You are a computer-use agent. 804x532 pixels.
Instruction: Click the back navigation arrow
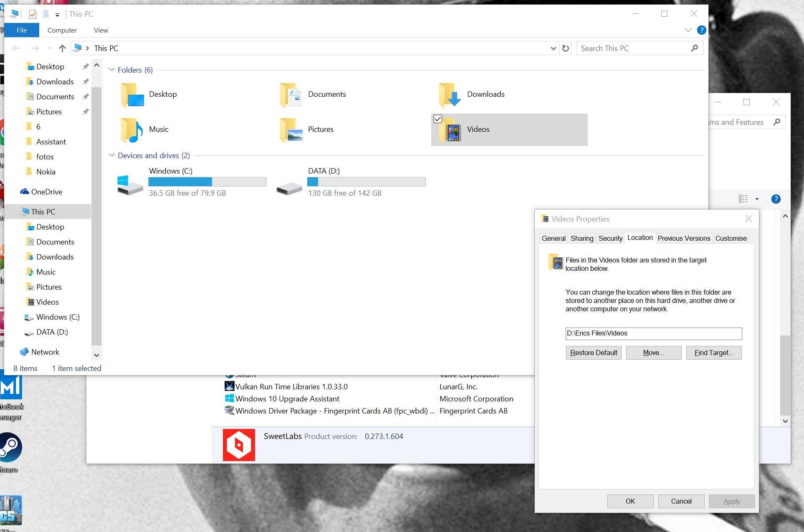pos(16,48)
